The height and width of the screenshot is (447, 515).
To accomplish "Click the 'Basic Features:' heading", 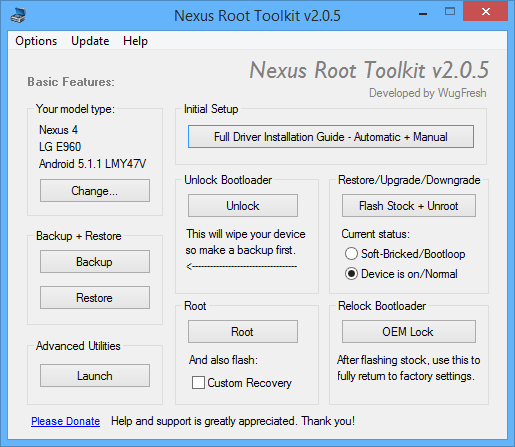I will coord(71,82).
